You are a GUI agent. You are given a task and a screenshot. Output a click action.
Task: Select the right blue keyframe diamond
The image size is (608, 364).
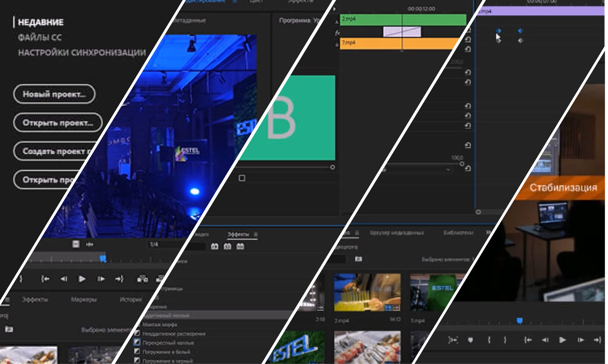click(x=520, y=31)
